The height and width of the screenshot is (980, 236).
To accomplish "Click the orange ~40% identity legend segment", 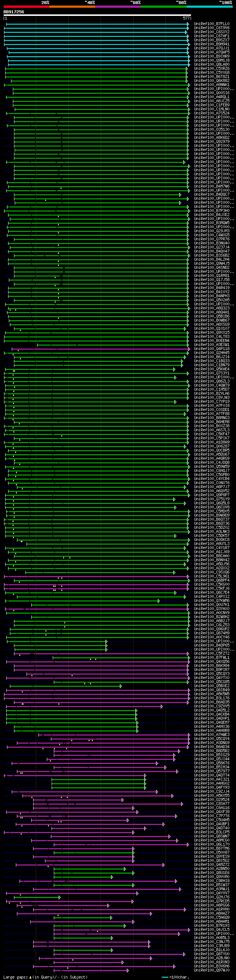I will tap(72, 7).
